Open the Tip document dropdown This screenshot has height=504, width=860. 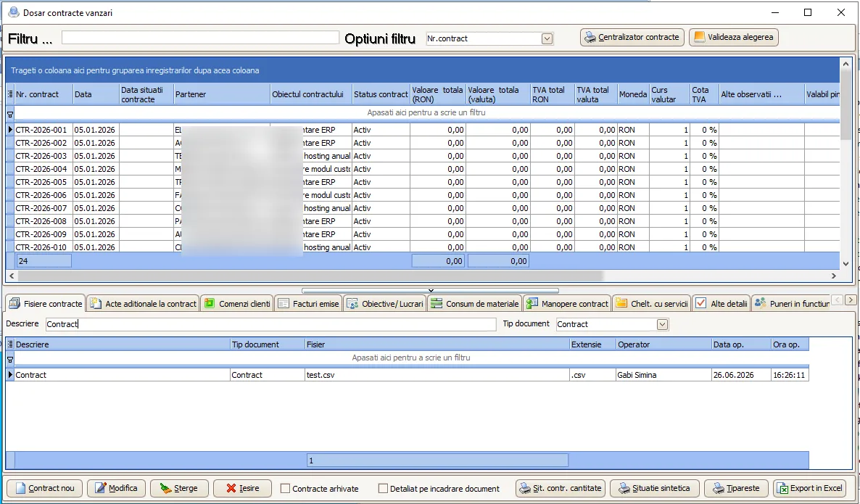[x=663, y=324]
